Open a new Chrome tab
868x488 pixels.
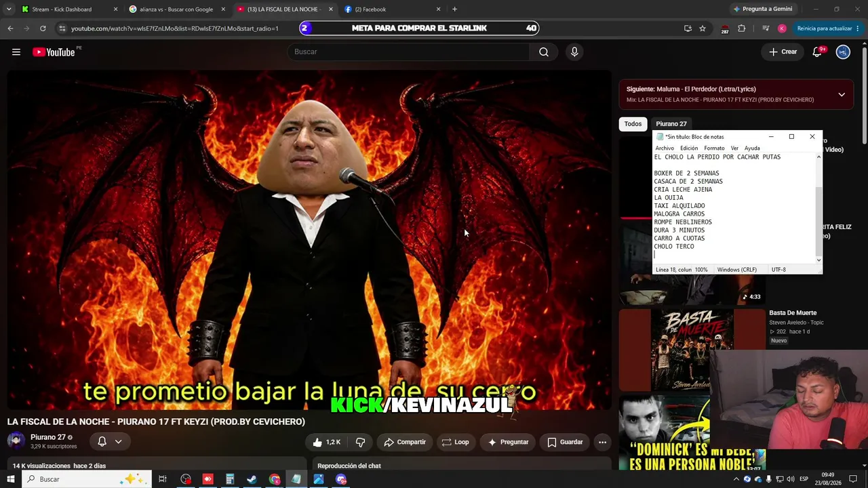454,9
